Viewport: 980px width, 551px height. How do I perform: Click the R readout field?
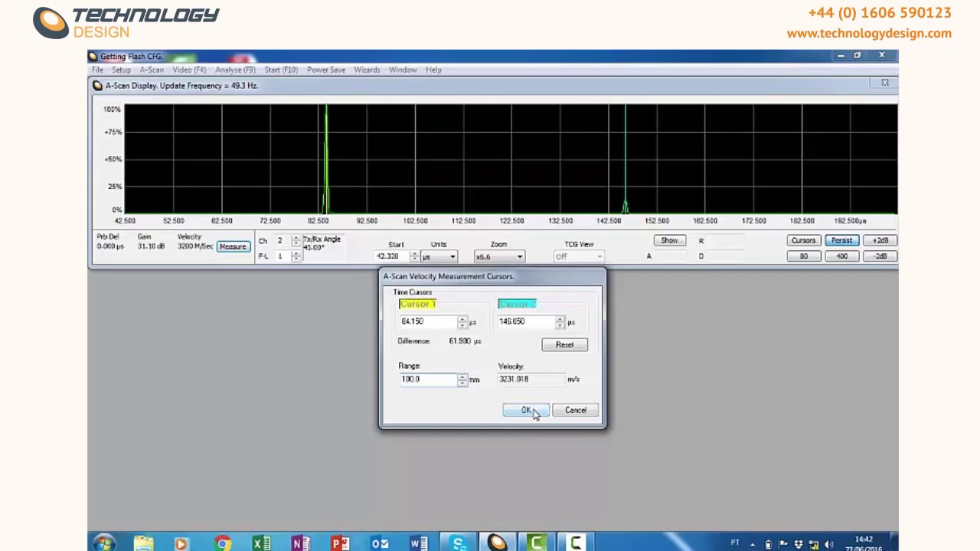click(725, 240)
